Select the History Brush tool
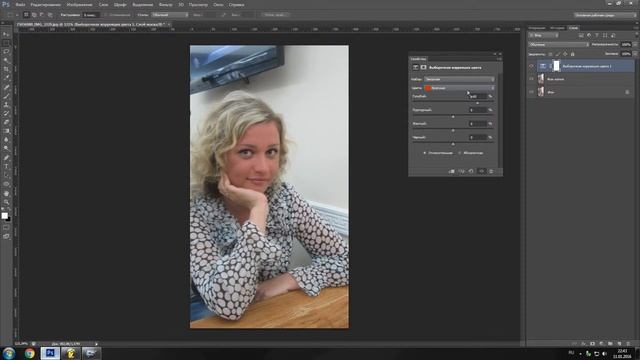The height and width of the screenshot is (360, 640). (6, 113)
